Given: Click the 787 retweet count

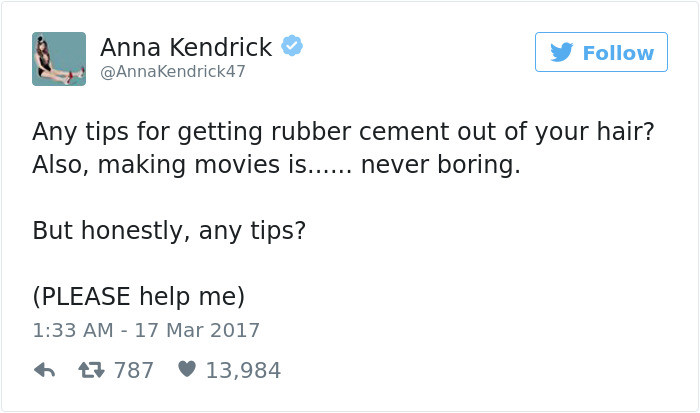Looking at the screenshot, I should (134, 370).
